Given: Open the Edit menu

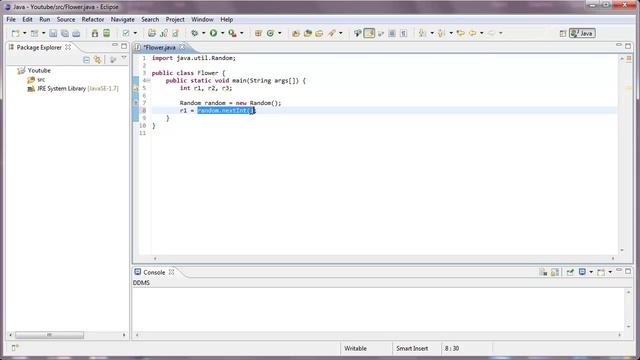Looking at the screenshot, I should pyautogui.click(x=27, y=19).
